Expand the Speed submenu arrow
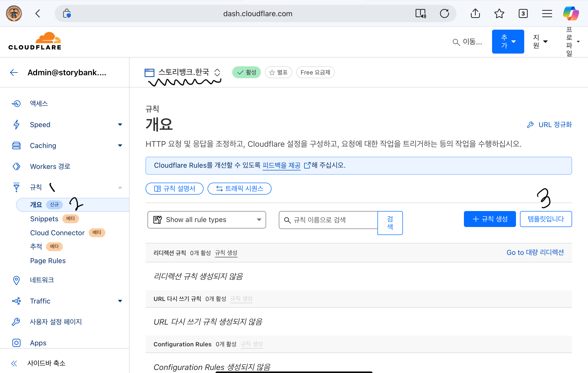The image size is (588, 373). (120, 125)
